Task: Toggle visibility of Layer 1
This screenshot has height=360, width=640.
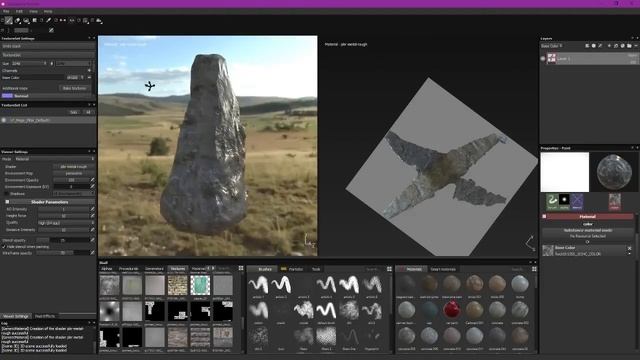Action: (x=543, y=58)
